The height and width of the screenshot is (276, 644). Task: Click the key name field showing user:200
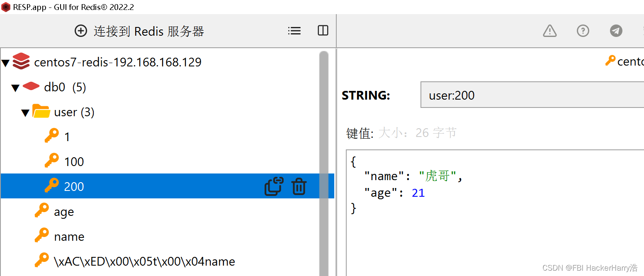532,95
